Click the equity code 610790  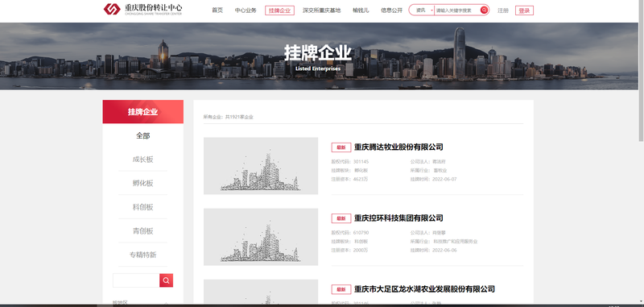point(361,233)
